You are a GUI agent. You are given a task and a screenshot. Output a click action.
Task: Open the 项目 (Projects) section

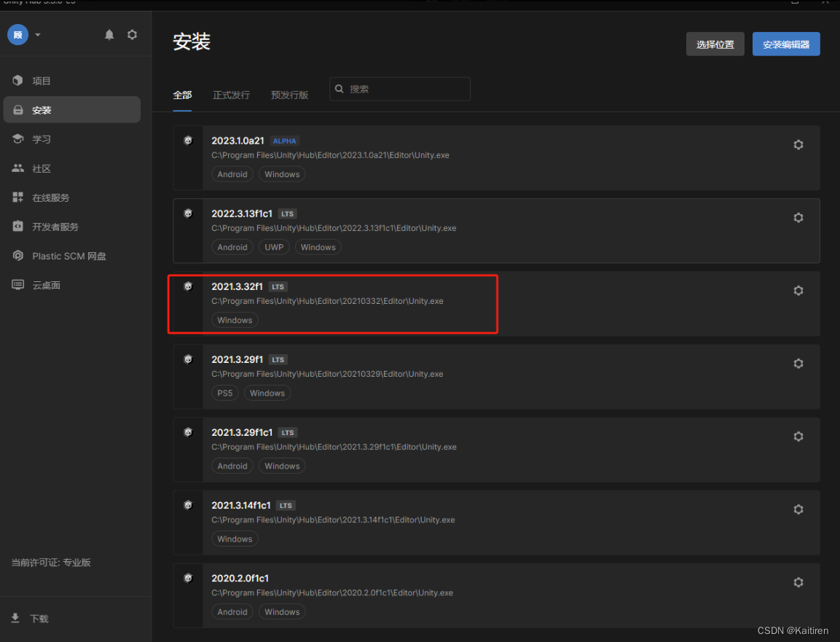[42, 80]
